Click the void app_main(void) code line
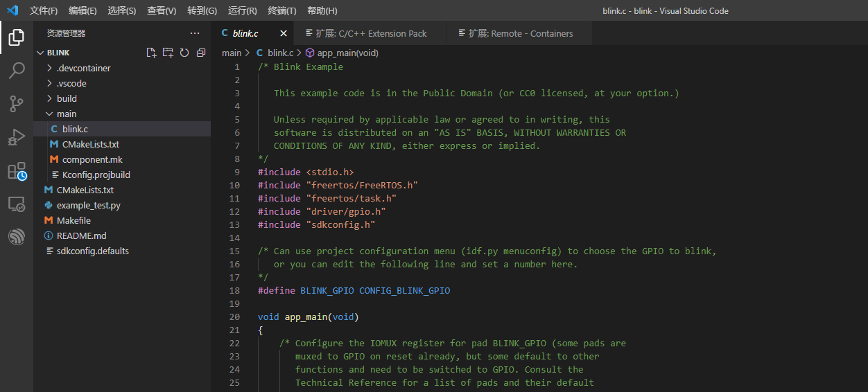Image resolution: width=868 pixels, height=392 pixels. [x=309, y=317]
